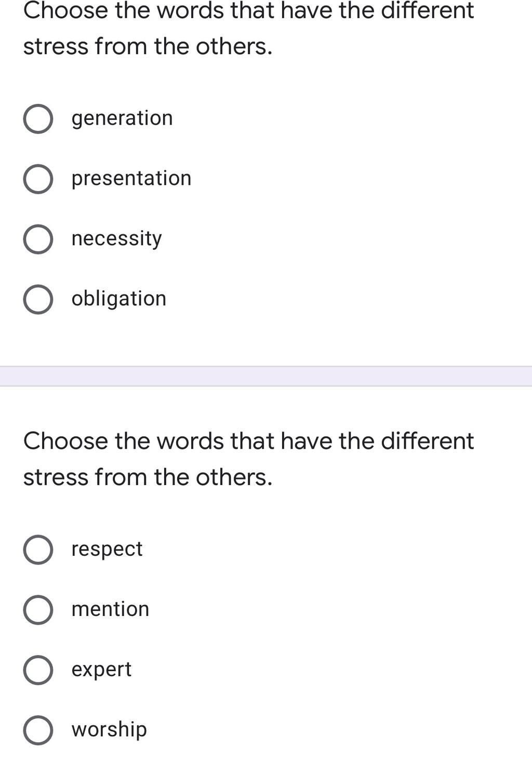Click the 'generation' option label text
This screenshot has height=778, width=532.
point(122,119)
